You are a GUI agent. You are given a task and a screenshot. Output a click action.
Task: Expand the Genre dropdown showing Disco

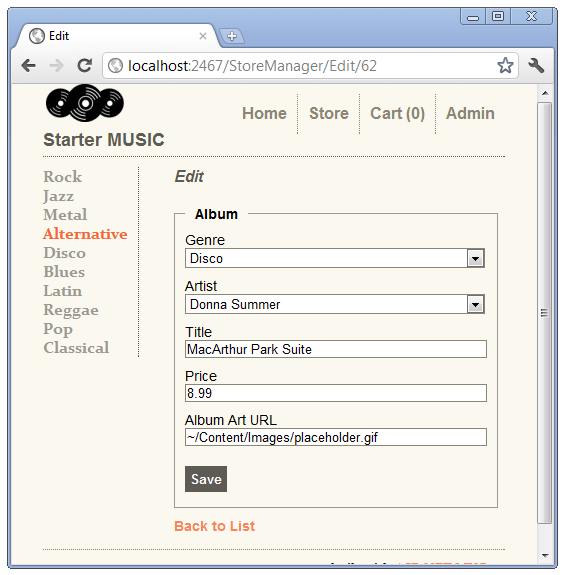335,258
